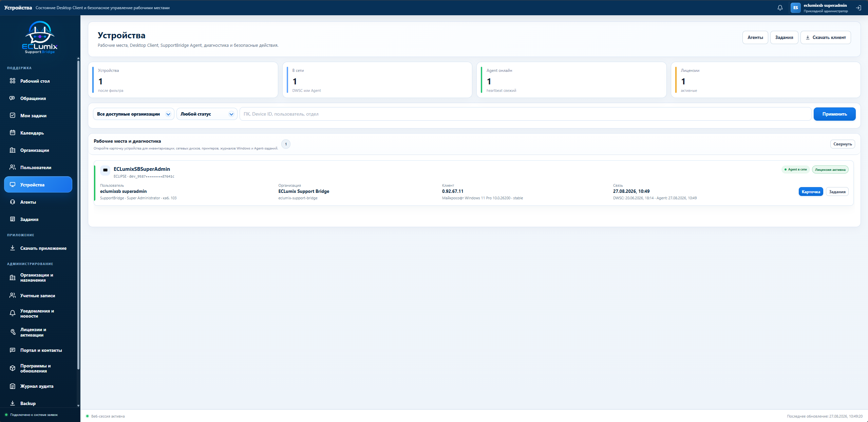The width and height of the screenshot is (868, 422).
Task: Open Программы и обновления section
Action: coord(38,368)
